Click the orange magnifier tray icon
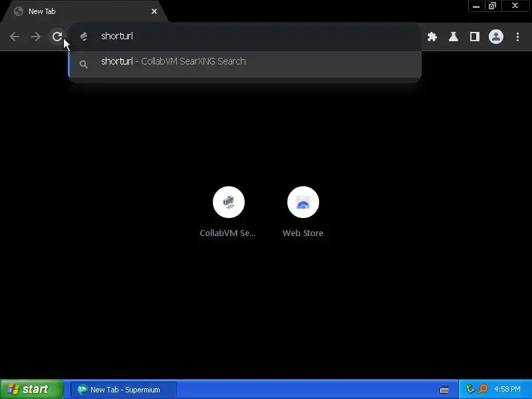 coord(483,389)
